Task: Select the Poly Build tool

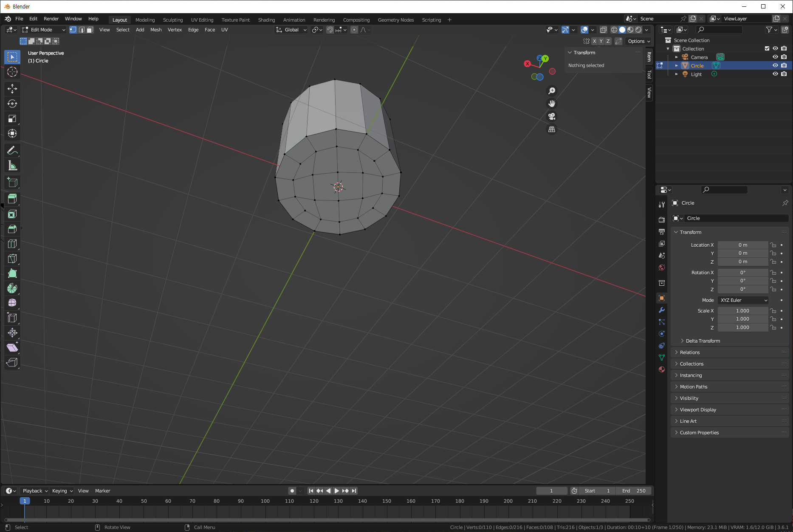Action: [12, 273]
